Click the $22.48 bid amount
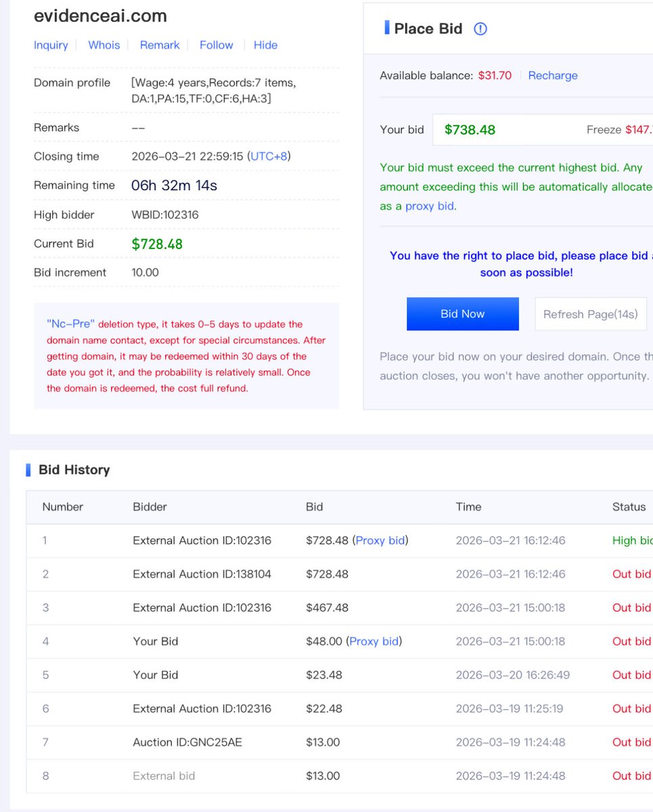 click(x=323, y=708)
